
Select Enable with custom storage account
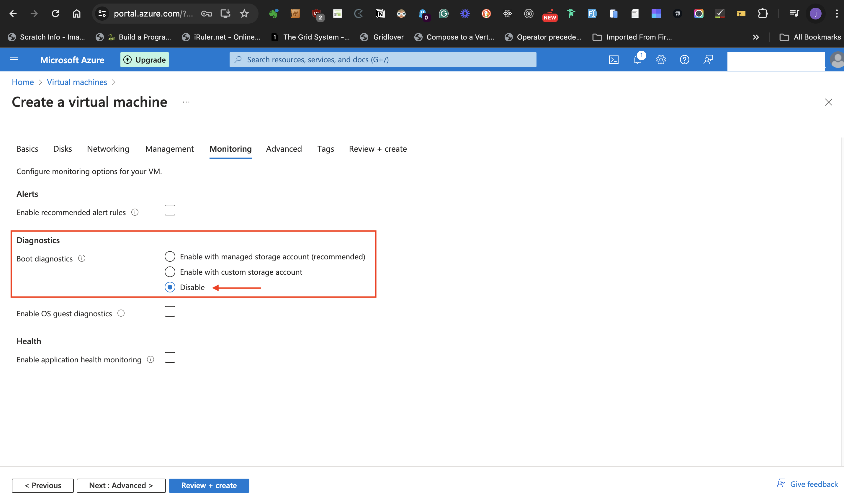pos(170,272)
